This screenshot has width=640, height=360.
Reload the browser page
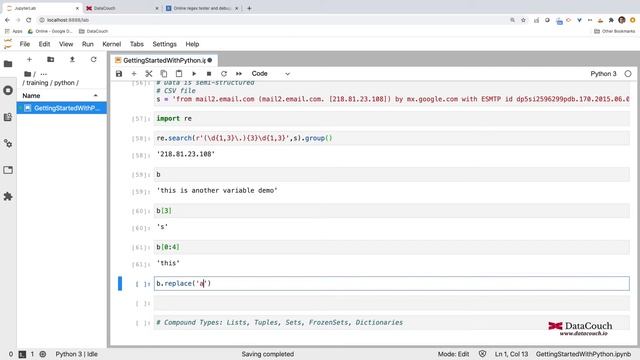tap(29, 20)
